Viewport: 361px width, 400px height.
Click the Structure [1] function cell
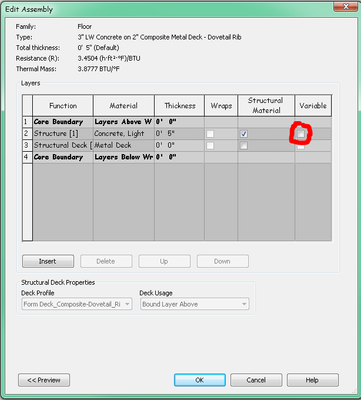click(x=63, y=134)
